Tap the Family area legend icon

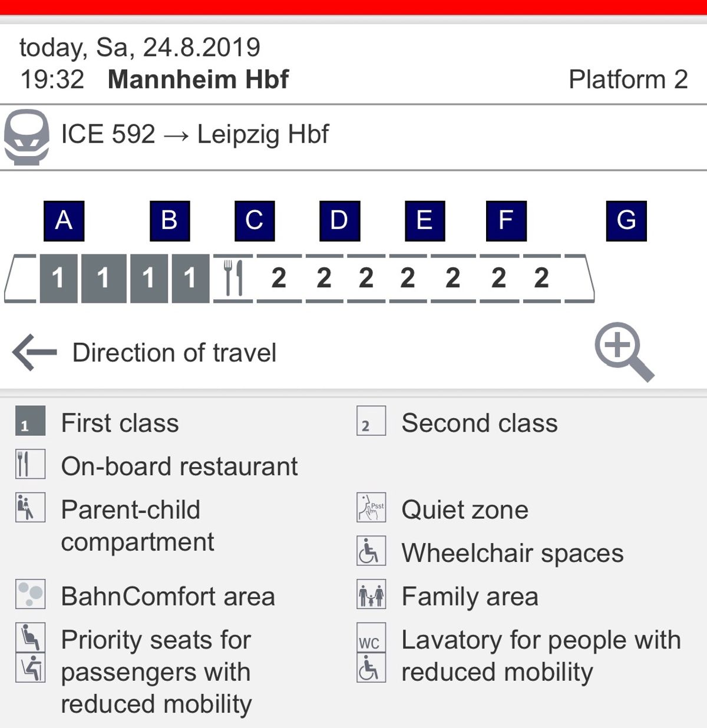[371, 595]
